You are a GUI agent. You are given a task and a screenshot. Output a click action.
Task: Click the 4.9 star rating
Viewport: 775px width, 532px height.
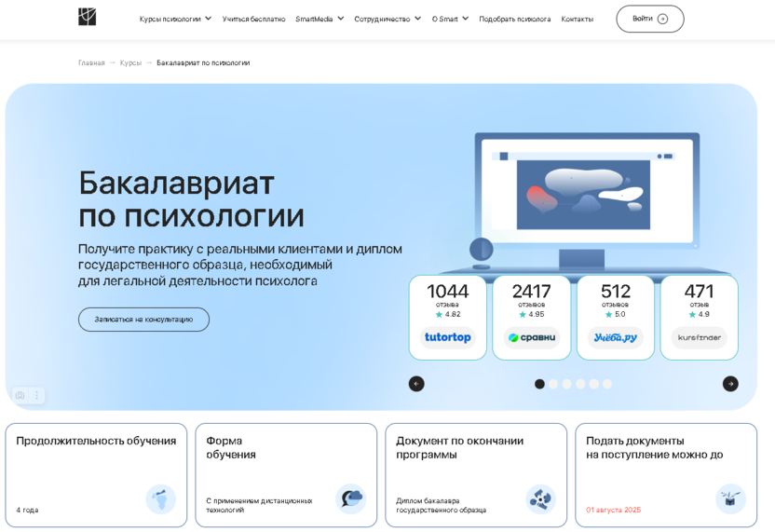(700, 314)
